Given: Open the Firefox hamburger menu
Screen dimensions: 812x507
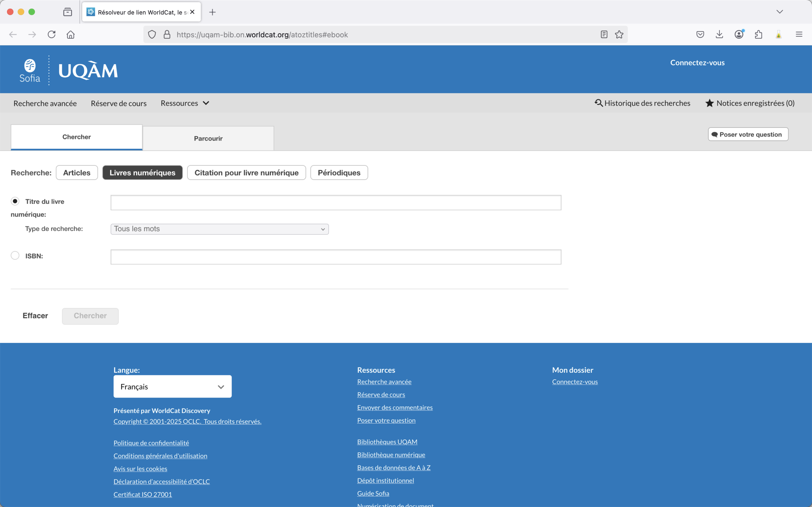Looking at the screenshot, I should tap(799, 35).
